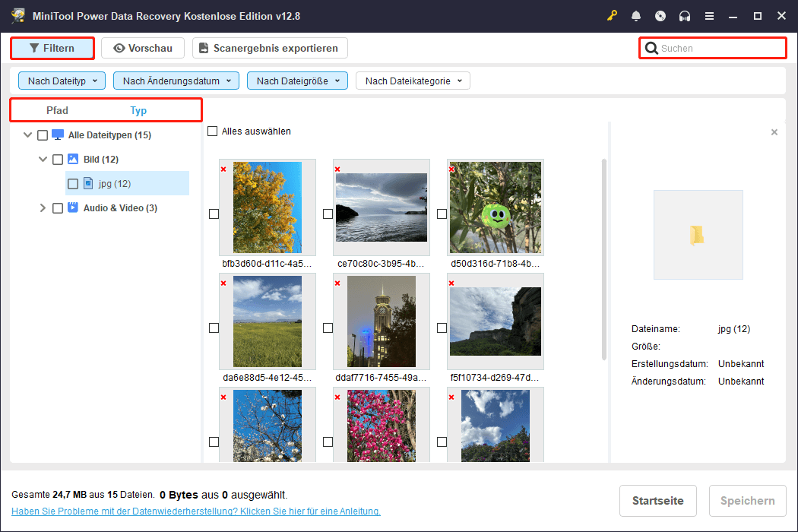Open support via the headphones icon
Screen dimensions: 798x532
[685, 16]
